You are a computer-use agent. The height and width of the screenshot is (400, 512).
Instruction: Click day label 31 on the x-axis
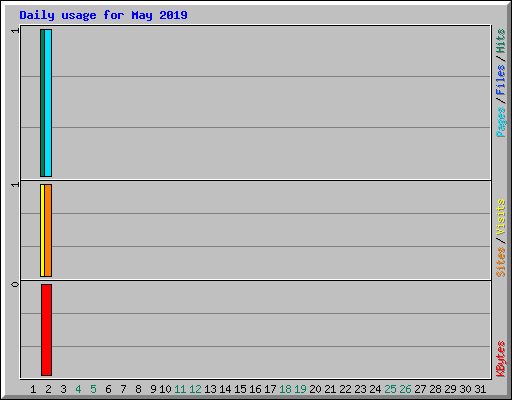click(480, 389)
